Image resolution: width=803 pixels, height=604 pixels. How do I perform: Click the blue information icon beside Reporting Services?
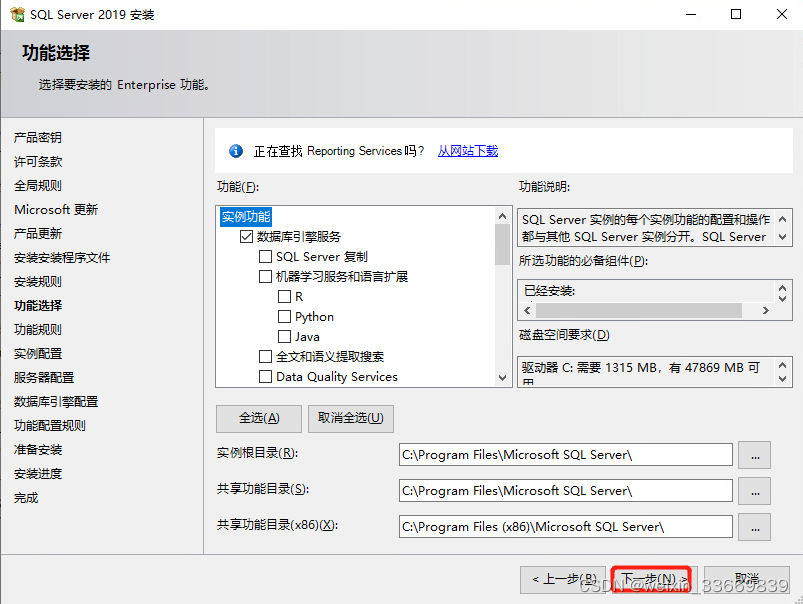236,151
